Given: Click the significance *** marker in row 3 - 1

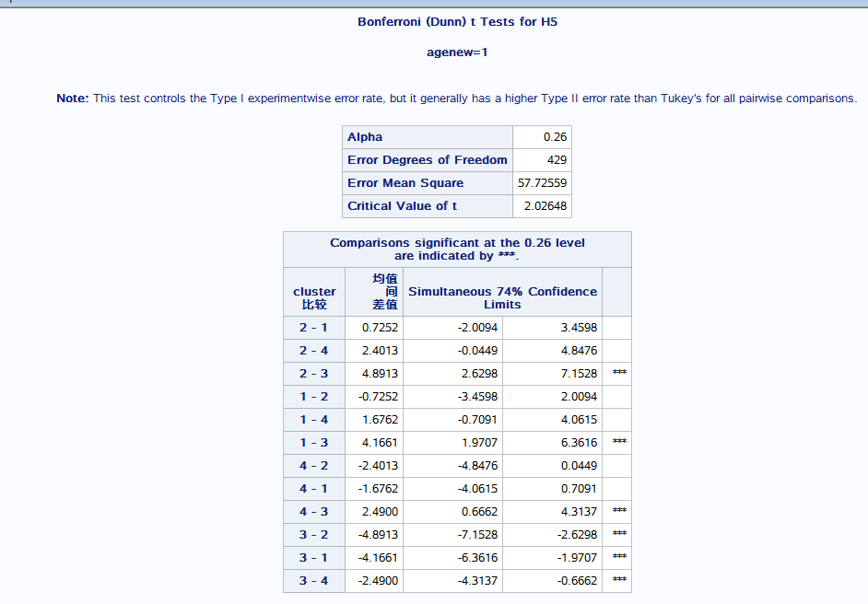Looking at the screenshot, I should pyautogui.click(x=619, y=556).
